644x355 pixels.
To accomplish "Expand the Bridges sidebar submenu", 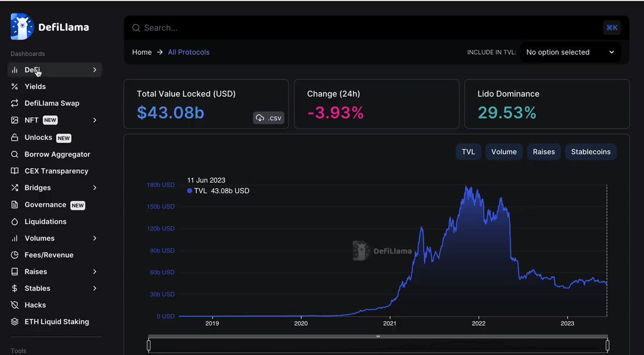I will click(x=95, y=188).
